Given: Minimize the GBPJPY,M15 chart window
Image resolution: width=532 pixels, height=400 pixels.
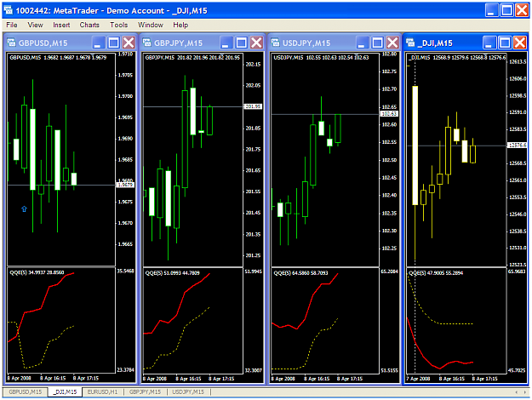Looking at the screenshot, I should [226, 43].
